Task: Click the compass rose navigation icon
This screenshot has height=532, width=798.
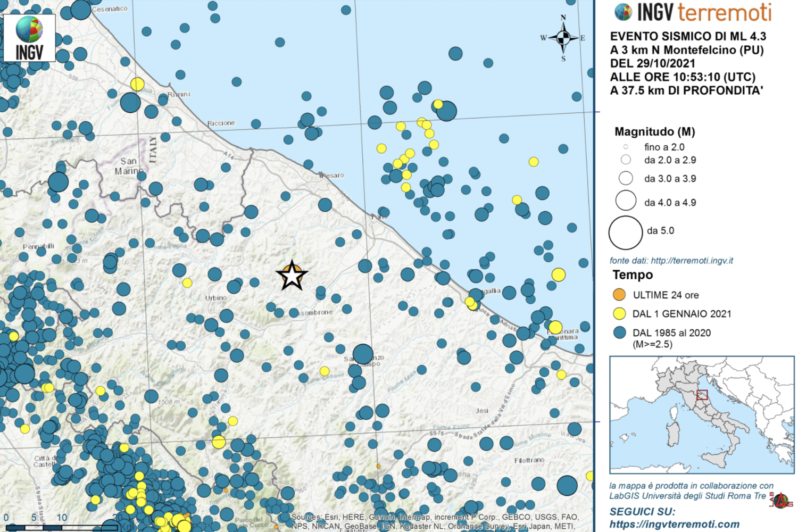Action: tap(563, 38)
